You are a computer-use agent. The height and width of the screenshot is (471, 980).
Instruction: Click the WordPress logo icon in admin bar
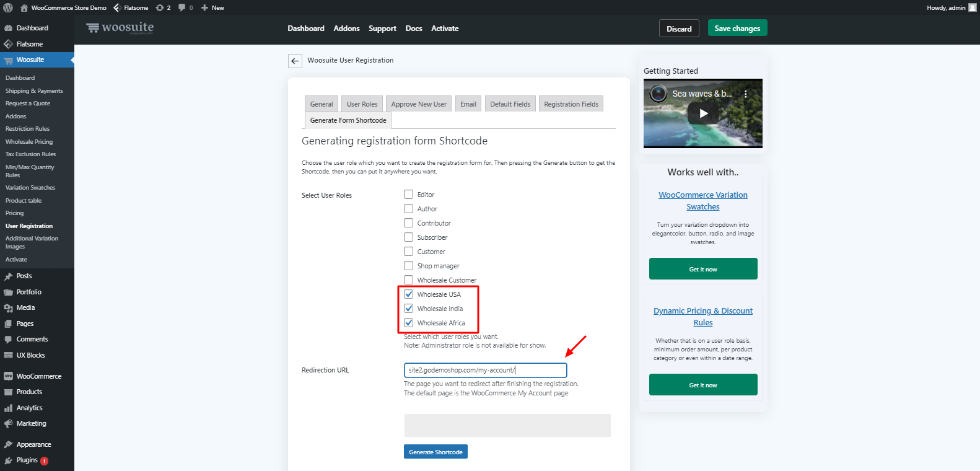tap(8, 7)
